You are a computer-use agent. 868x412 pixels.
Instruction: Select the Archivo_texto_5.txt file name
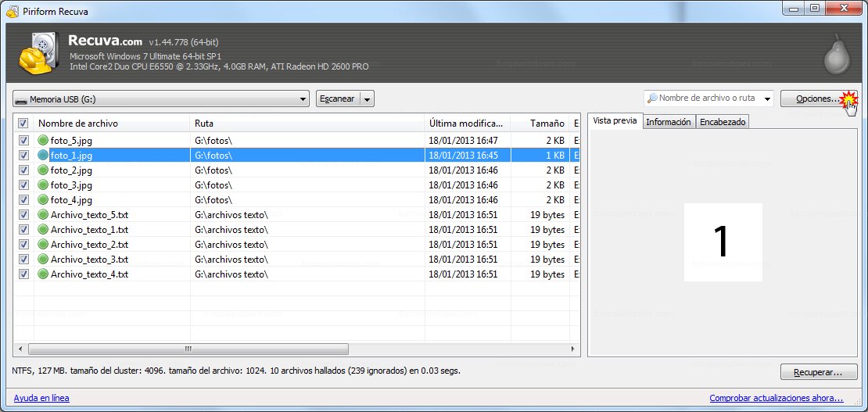tap(90, 215)
